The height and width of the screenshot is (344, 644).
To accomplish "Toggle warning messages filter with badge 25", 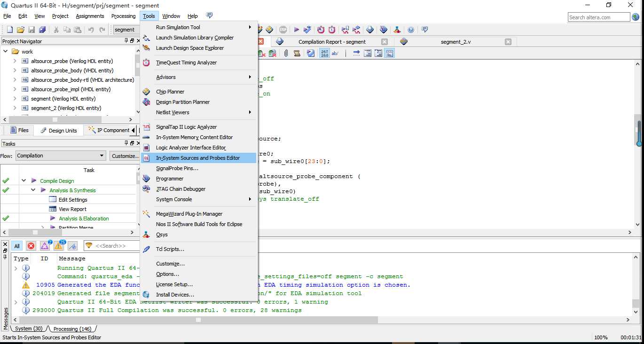I will 59,246.
